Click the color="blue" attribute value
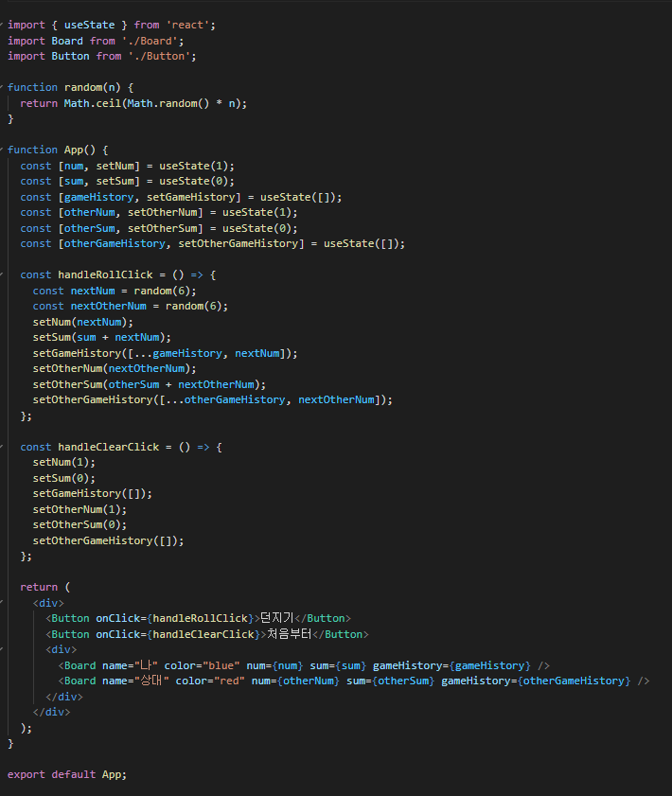The image size is (672, 796). [x=221, y=665]
